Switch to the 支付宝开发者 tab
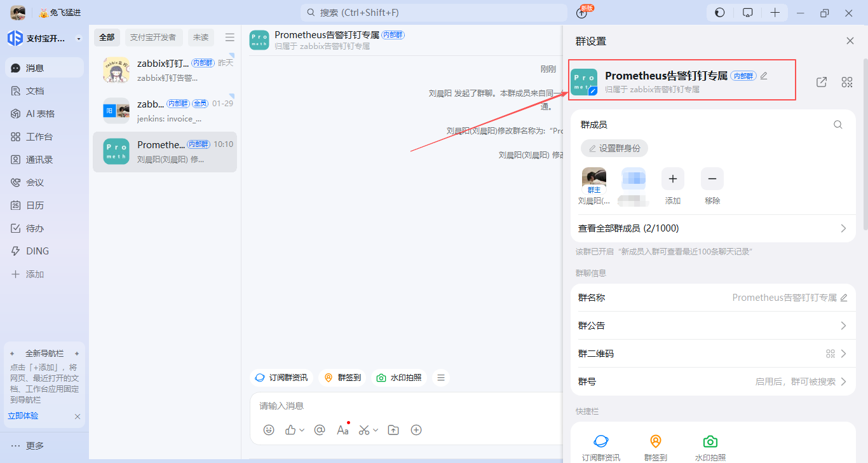The image size is (868, 463). point(154,38)
